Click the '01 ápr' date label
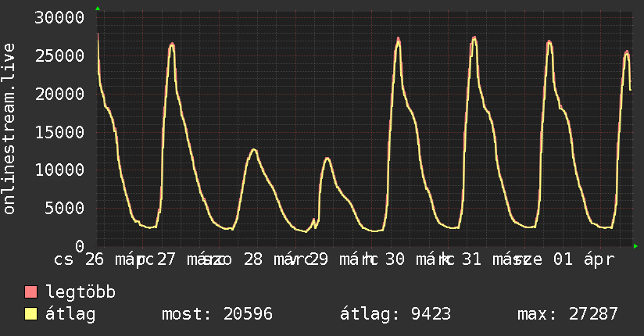Viewport: 644px width, 336px height. 584,259
